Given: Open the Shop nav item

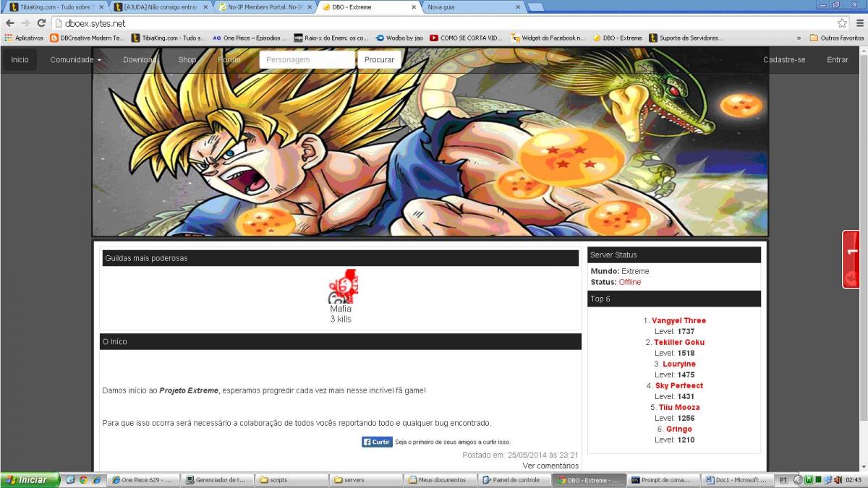Looking at the screenshot, I should click(187, 59).
